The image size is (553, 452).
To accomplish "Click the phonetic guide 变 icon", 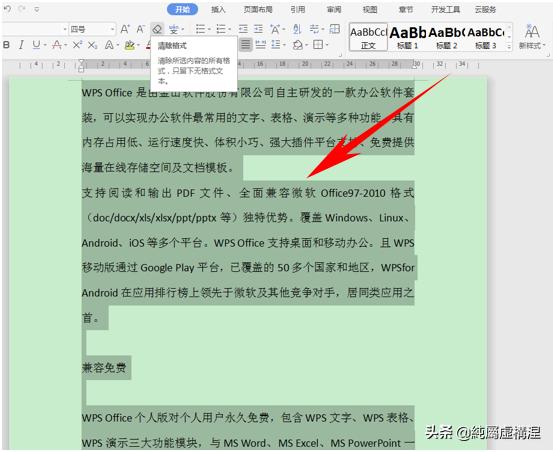I will click(x=174, y=29).
